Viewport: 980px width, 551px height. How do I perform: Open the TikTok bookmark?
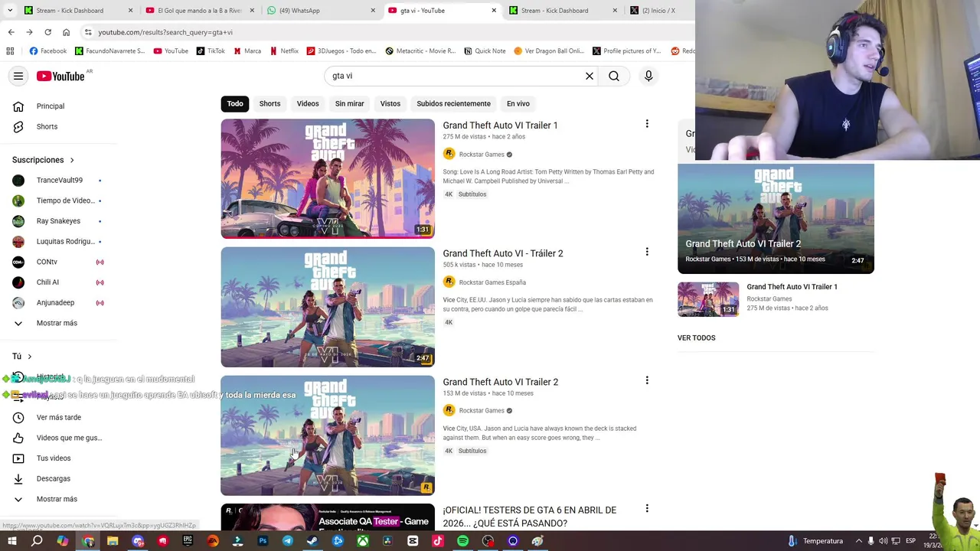211,51
